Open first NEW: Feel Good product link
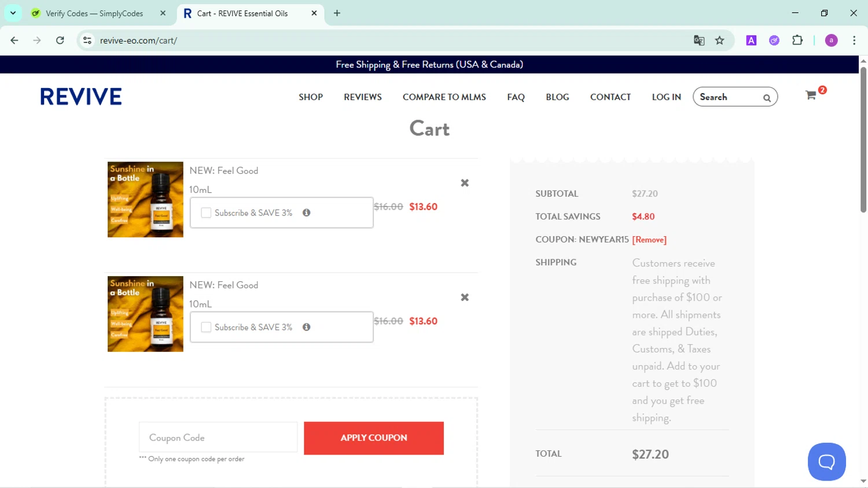The height and width of the screenshot is (488, 868). [224, 171]
